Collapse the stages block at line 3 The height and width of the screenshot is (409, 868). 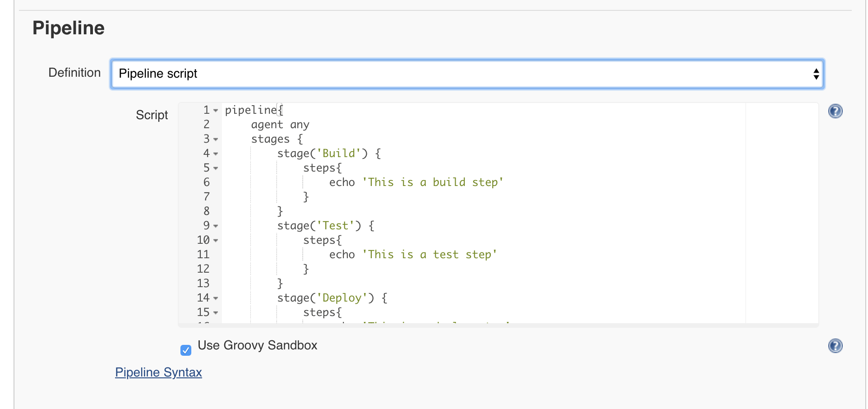pos(216,139)
